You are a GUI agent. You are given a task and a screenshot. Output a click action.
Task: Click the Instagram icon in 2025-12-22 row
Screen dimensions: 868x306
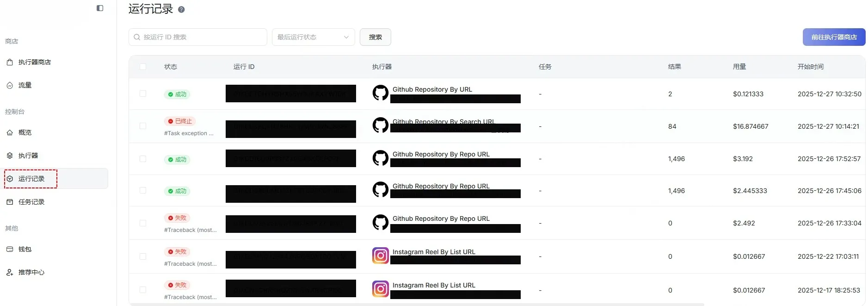point(380,256)
